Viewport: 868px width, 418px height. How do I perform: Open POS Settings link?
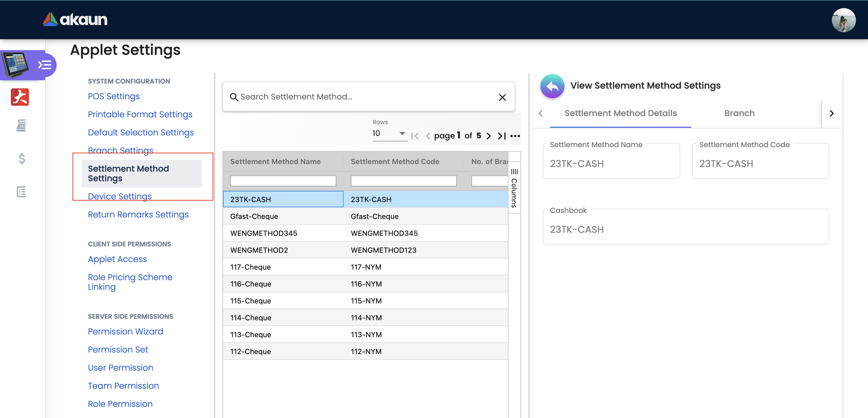114,97
